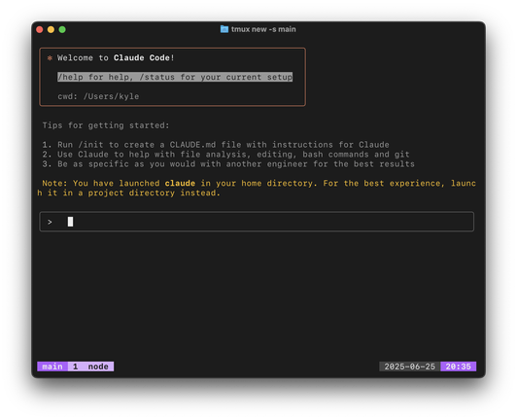Click the folder icon in the title bar
This screenshot has height=420, width=517.
tap(224, 29)
